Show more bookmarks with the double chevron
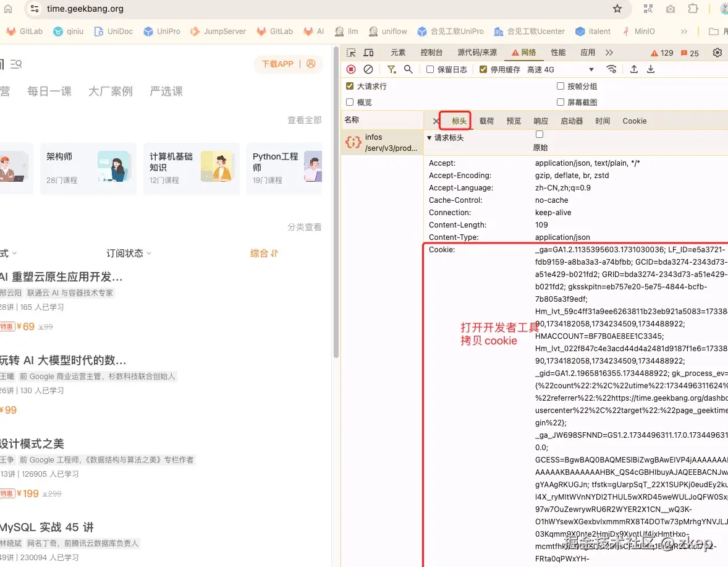728x567 pixels. point(684,31)
